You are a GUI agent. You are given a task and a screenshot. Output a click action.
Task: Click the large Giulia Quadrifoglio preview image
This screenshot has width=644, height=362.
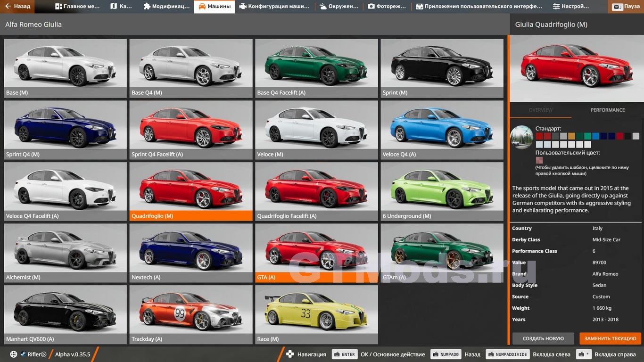coord(577,68)
